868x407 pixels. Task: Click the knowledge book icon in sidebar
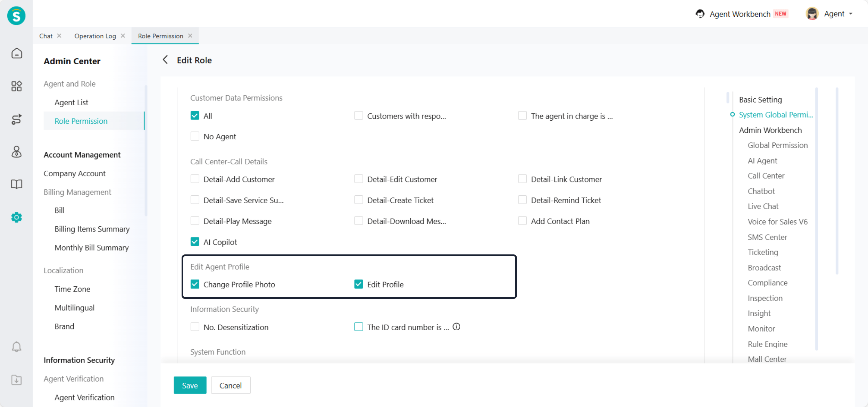point(16,184)
